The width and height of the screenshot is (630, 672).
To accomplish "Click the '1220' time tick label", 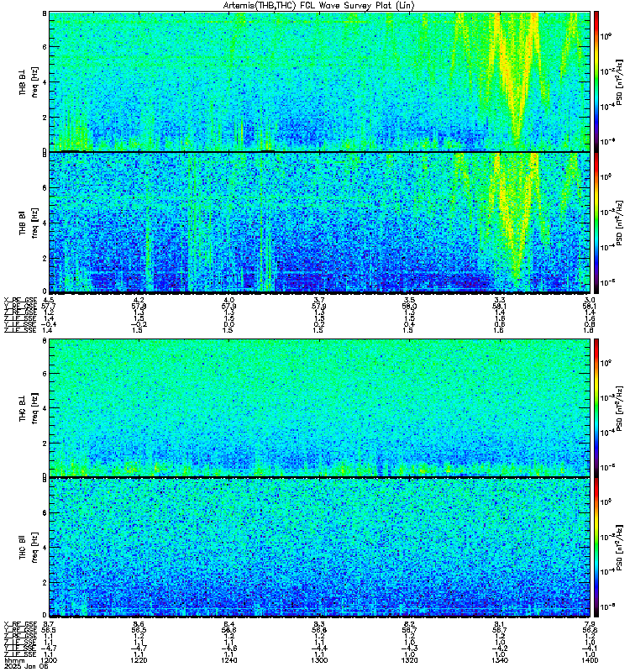I will [x=139, y=660].
